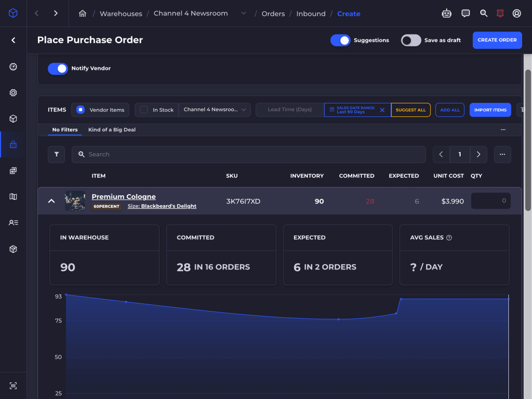
Task: Open the Size: Blackbeard's Delight link
Action: point(162,206)
